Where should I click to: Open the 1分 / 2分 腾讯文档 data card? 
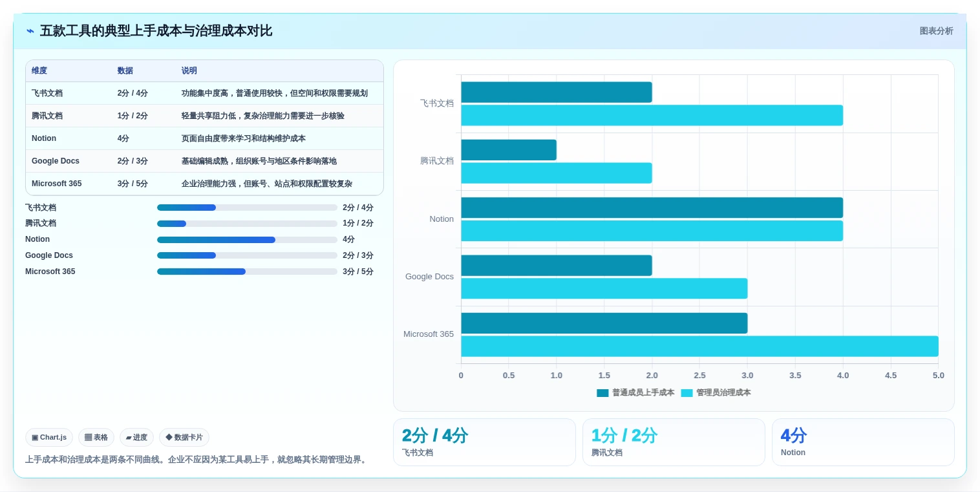[x=674, y=442]
